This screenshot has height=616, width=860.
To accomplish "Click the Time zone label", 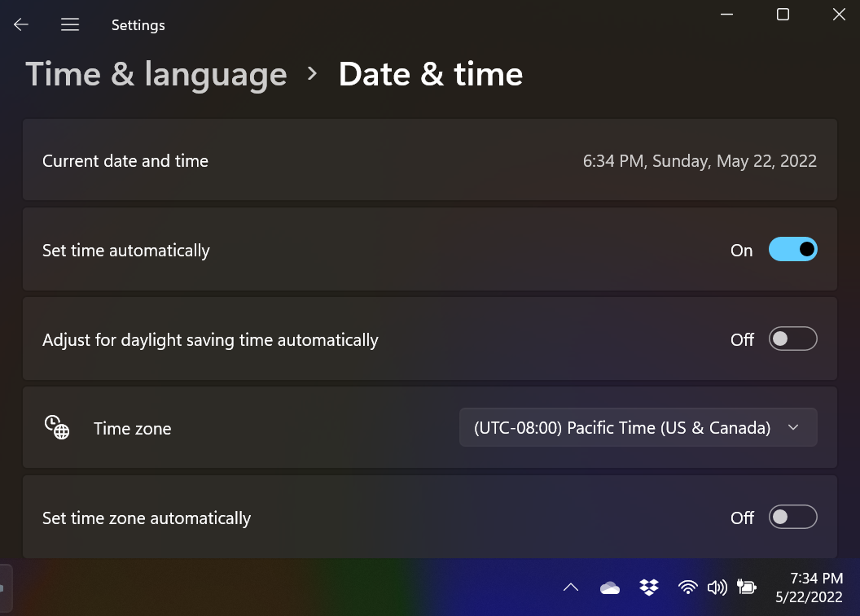I will tap(132, 428).
